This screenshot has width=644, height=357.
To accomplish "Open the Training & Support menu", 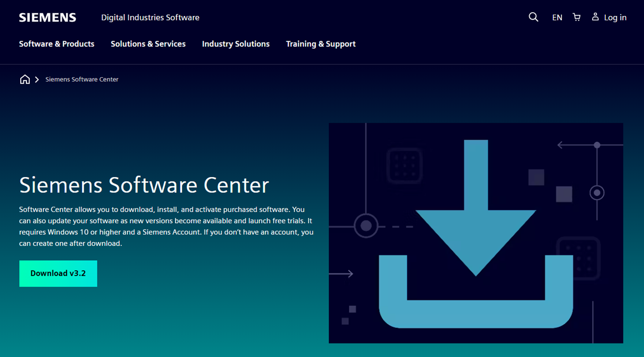I will click(320, 44).
